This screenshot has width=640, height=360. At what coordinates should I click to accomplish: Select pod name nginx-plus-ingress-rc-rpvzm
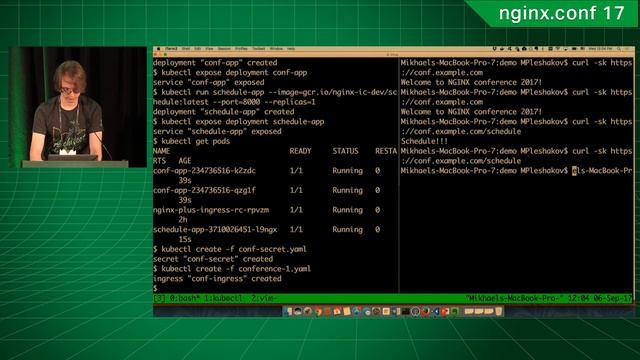211,209
